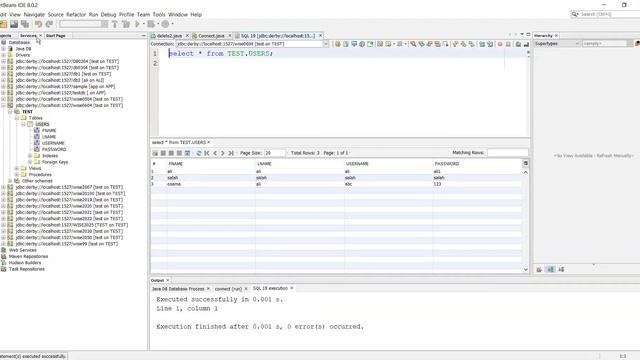640x360 pixels.
Task: Open the Window menu
Action: pos(178,14)
